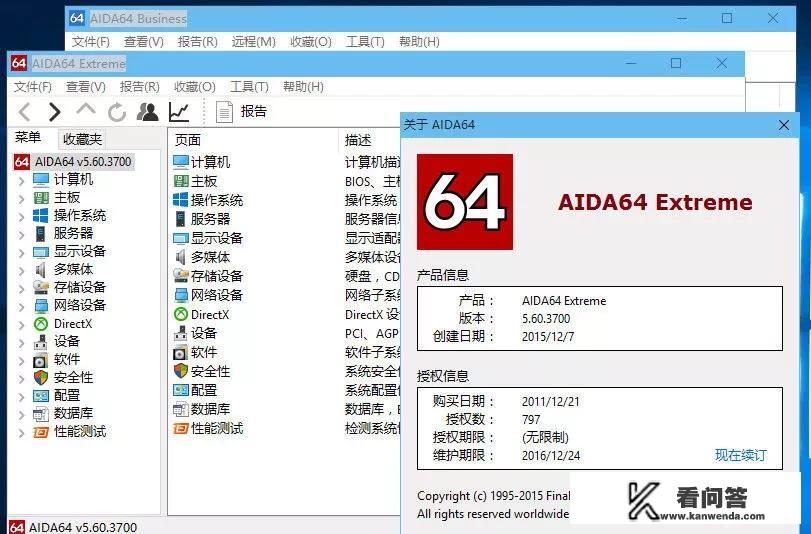The image size is (811, 534).
Task: Click the 存储设备 storage icon in the tree
Action: click(x=41, y=287)
